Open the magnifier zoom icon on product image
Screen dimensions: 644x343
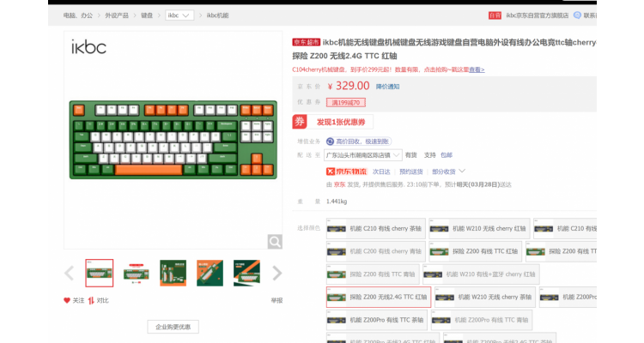(x=275, y=241)
